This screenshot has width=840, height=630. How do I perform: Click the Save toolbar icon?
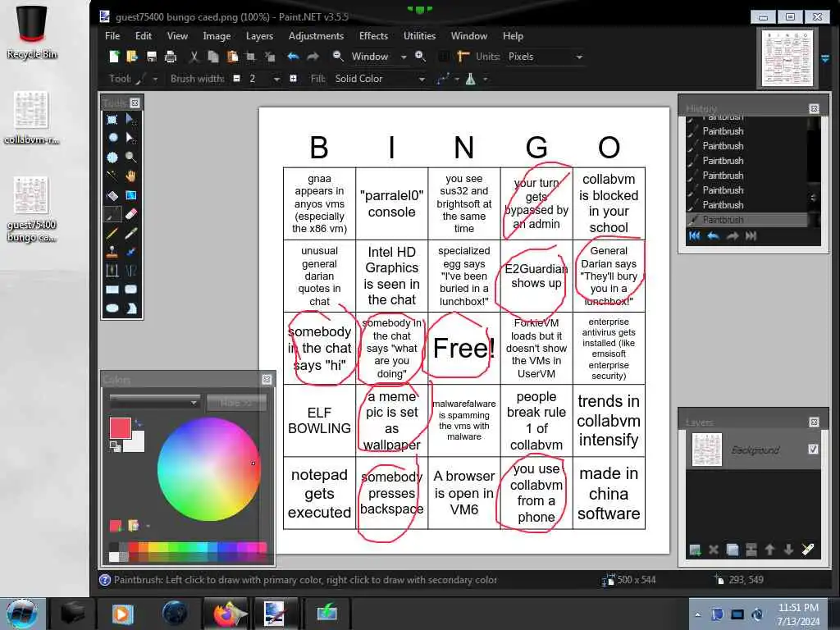(151, 57)
